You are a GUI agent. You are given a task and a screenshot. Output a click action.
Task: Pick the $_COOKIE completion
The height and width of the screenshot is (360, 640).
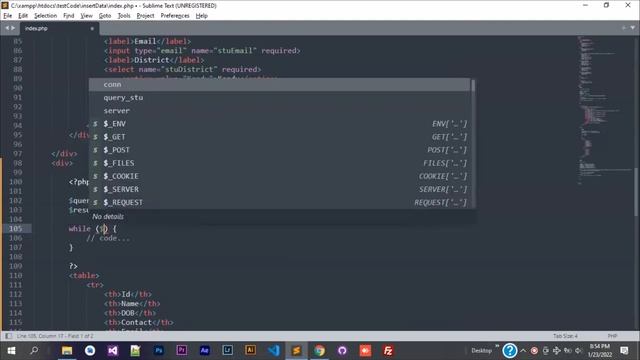coord(280,176)
